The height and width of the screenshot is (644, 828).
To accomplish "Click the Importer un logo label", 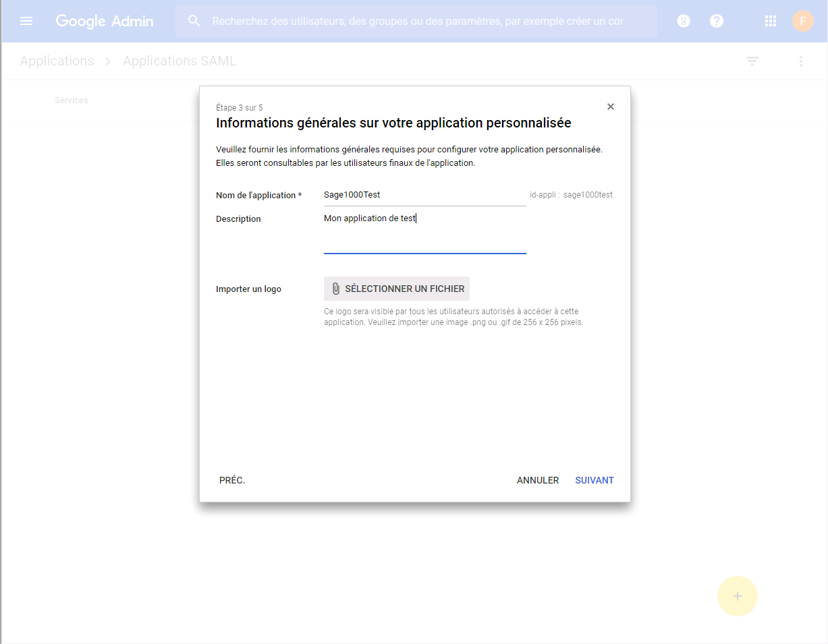I will (248, 289).
